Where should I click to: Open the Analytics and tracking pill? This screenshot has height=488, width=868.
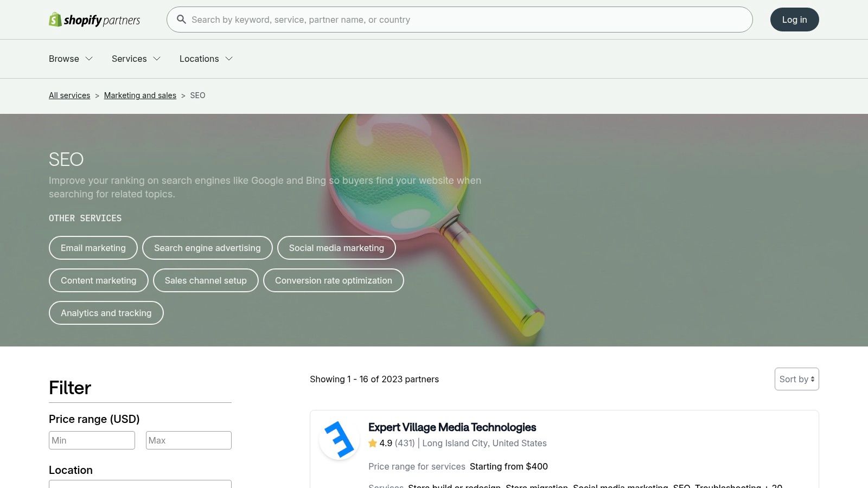pos(106,313)
